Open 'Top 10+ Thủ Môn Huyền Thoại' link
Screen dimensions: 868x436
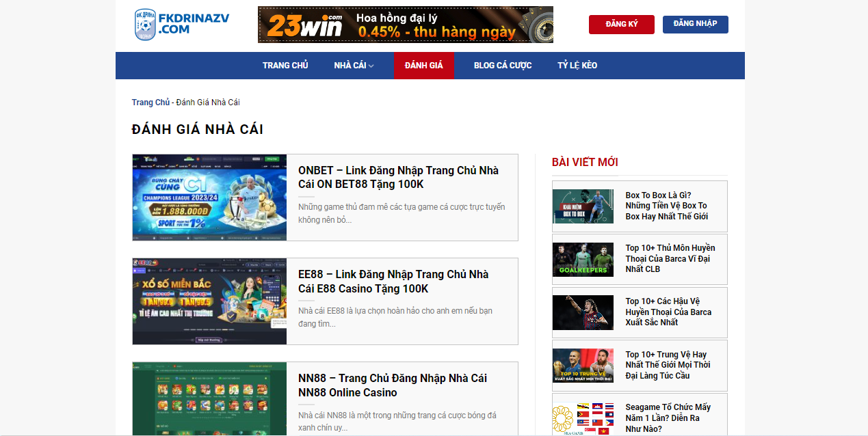(x=670, y=258)
